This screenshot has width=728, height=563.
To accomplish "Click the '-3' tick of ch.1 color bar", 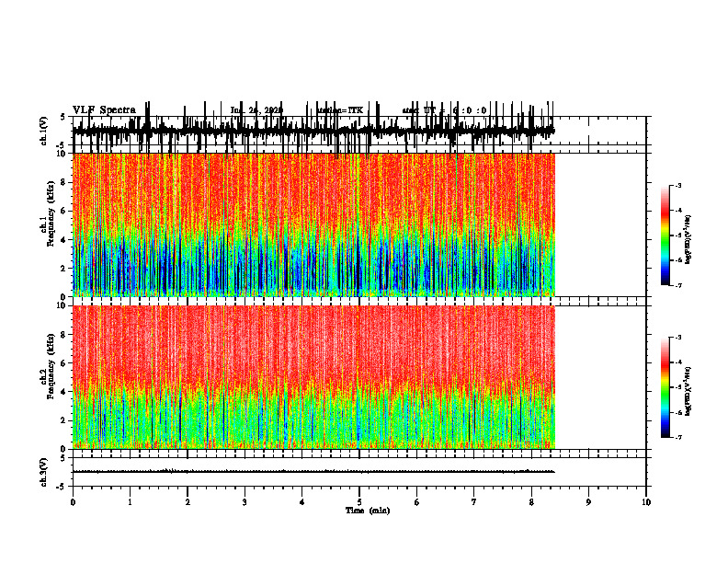I will [677, 185].
